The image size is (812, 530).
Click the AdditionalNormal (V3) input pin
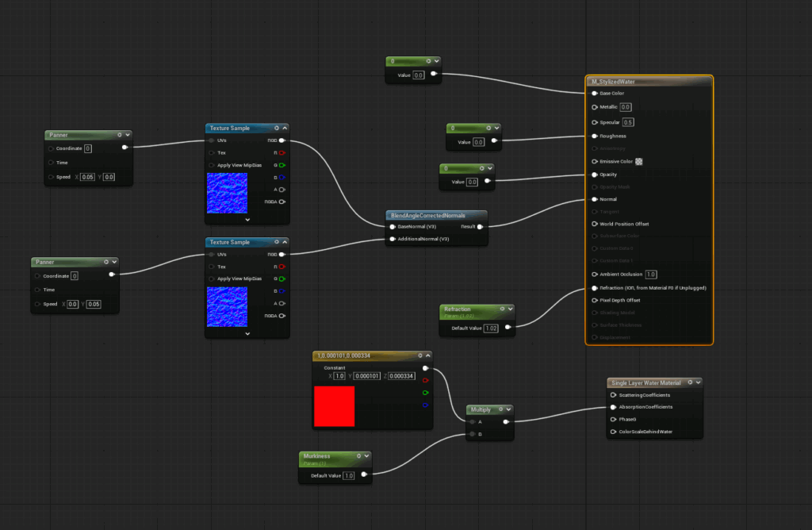tap(392, 238)
